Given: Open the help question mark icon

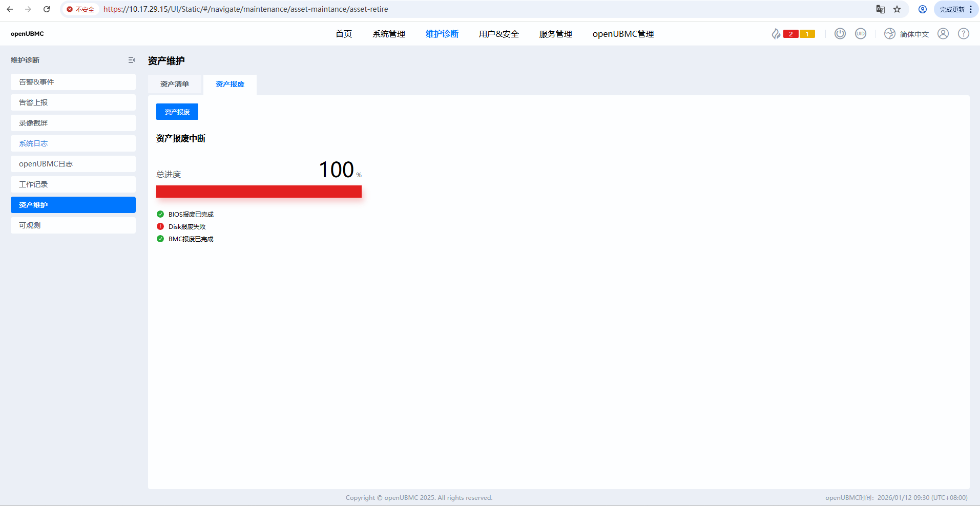Looking at the screenshot, I should [963, 33].
